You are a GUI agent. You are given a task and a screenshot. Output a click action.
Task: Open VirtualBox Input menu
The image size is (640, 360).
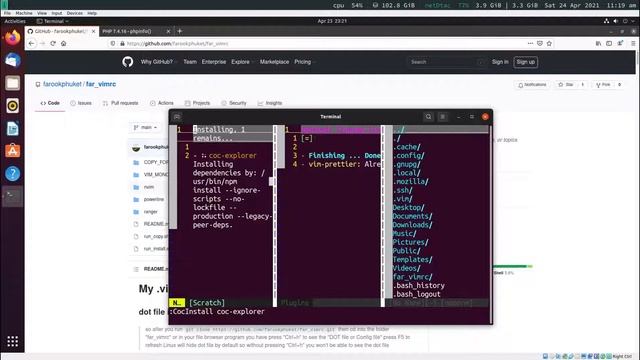click(x=57, y=13)
